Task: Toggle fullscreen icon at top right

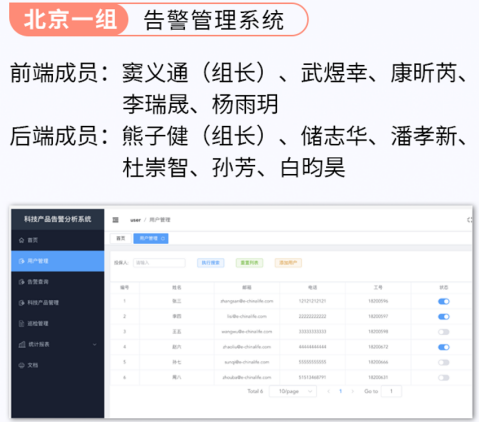Action: 470,220
